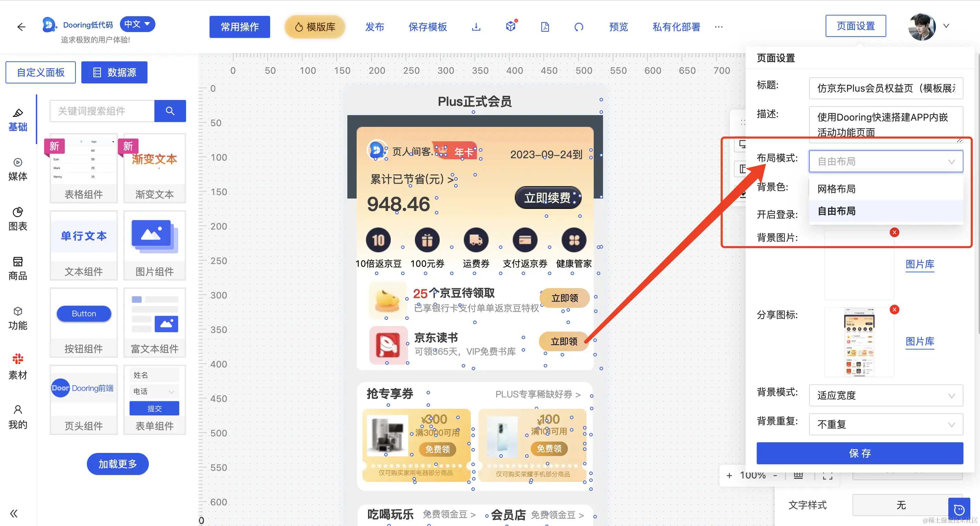Select the 按钮组件 component card

click(83, 322)
